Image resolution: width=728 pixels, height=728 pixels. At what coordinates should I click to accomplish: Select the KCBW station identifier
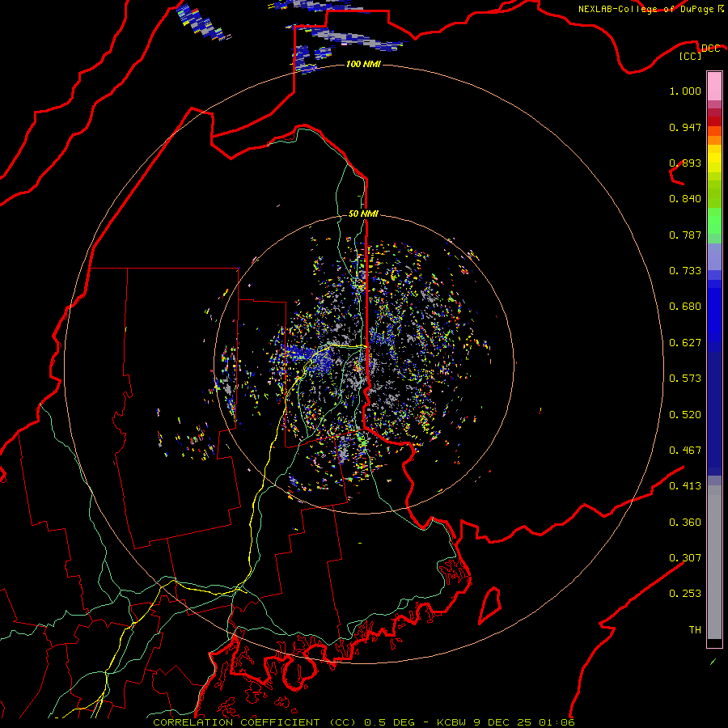pos(451,722)
